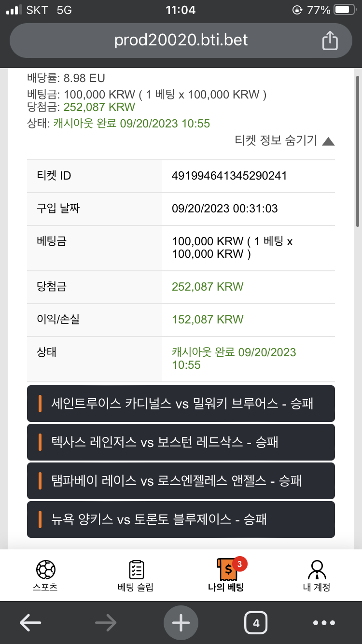
Task: Expand 뉴욕 양키스 vs 토론토 블루제이스 row
Action: pos(181,519)
